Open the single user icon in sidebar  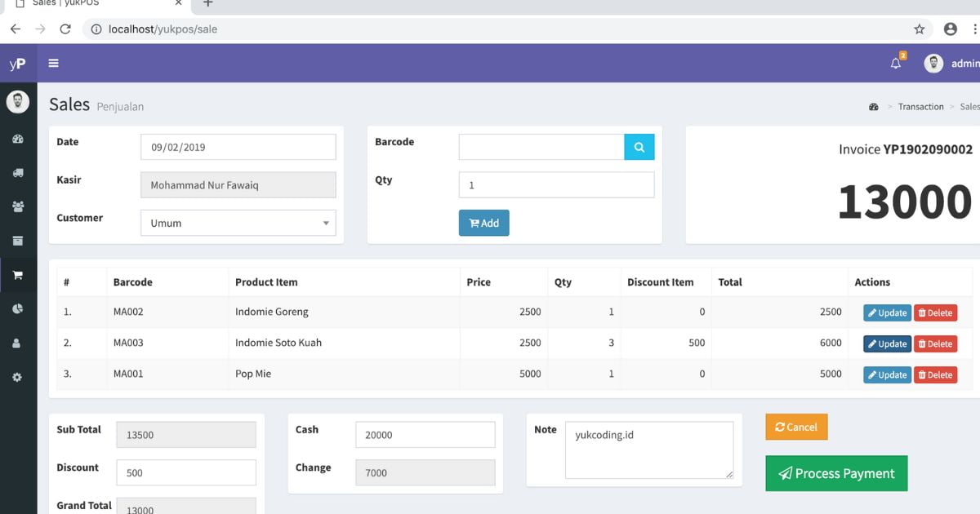click(x=18, y=343)
